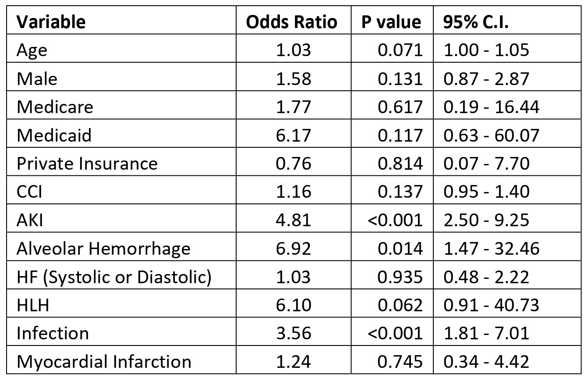This screenshot has height=381, width=588.
Task: Select the P value 0.935 cell
Action: 401,277
